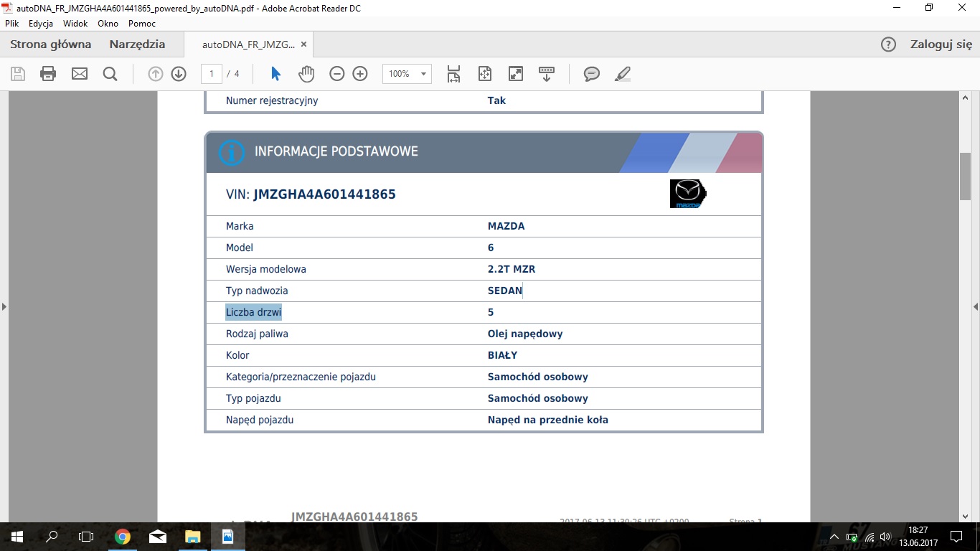Add a sticky note comment

coord(591,74)
